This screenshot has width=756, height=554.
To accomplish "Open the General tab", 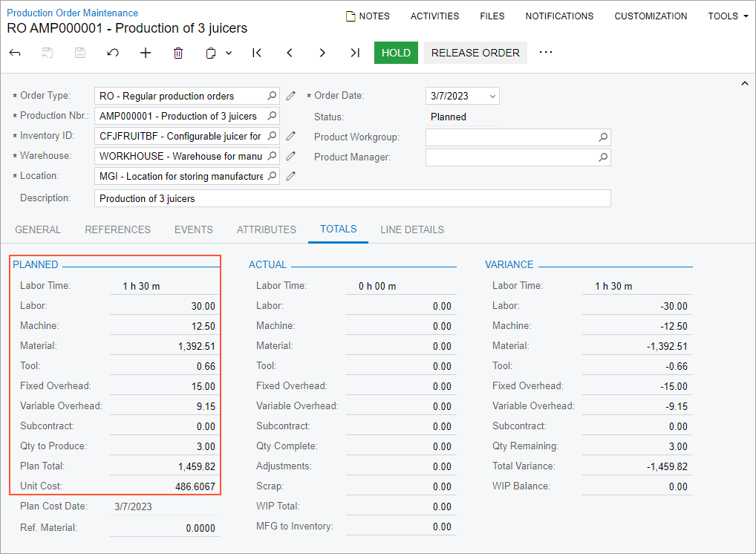I will click(38, 229).
